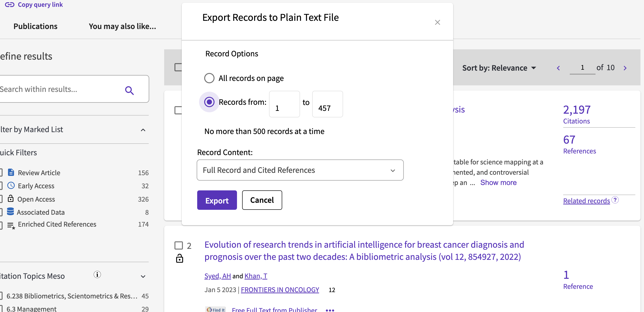Click the Associated Data database icon
This screenshot has height=312, width=644.
point(11,212)
